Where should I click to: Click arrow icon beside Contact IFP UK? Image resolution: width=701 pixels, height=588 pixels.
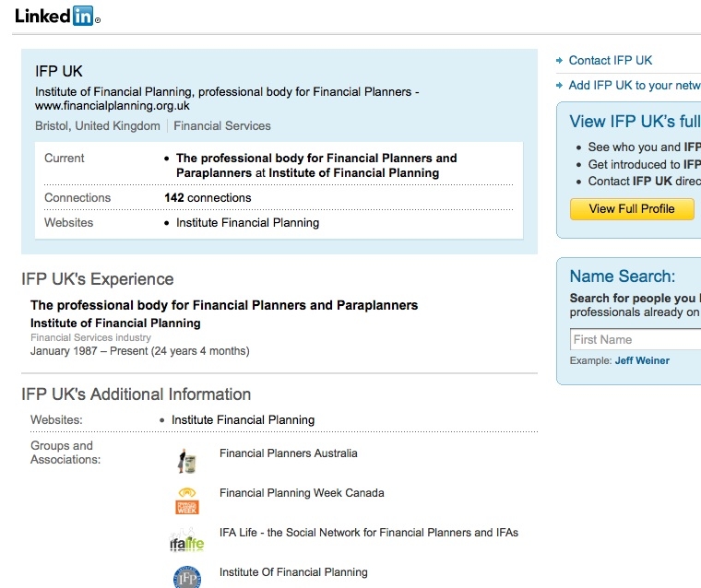pos(559,60)
